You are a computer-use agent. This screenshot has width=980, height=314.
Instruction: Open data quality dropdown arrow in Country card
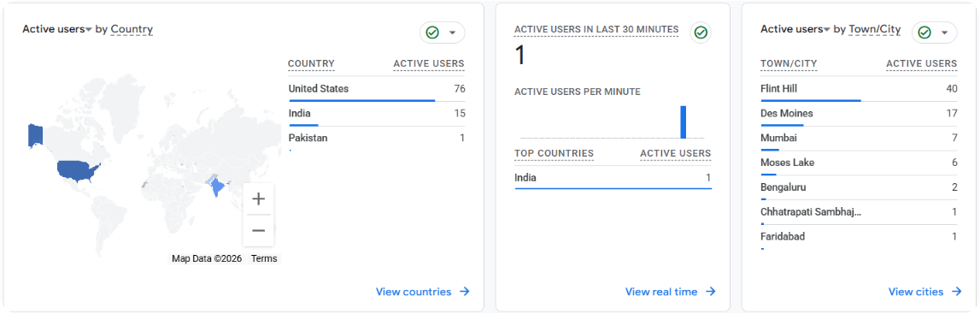(x=453, y=33)
